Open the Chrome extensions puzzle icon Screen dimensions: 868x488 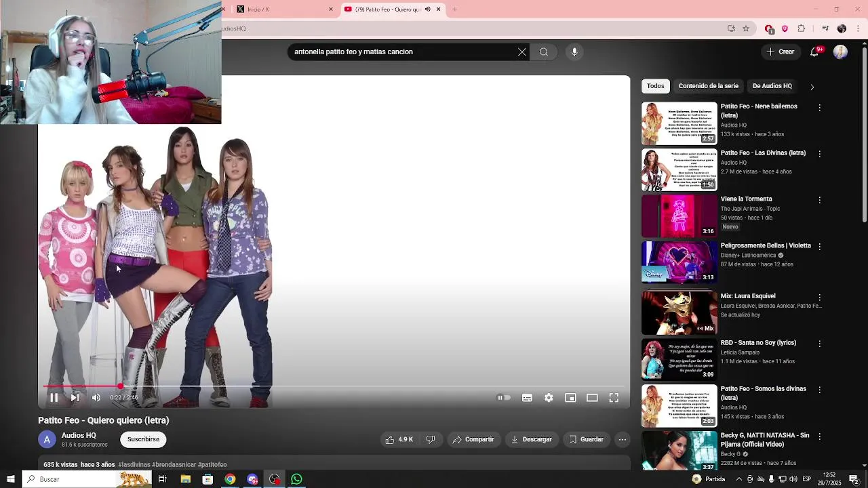(x=802, y=28)
